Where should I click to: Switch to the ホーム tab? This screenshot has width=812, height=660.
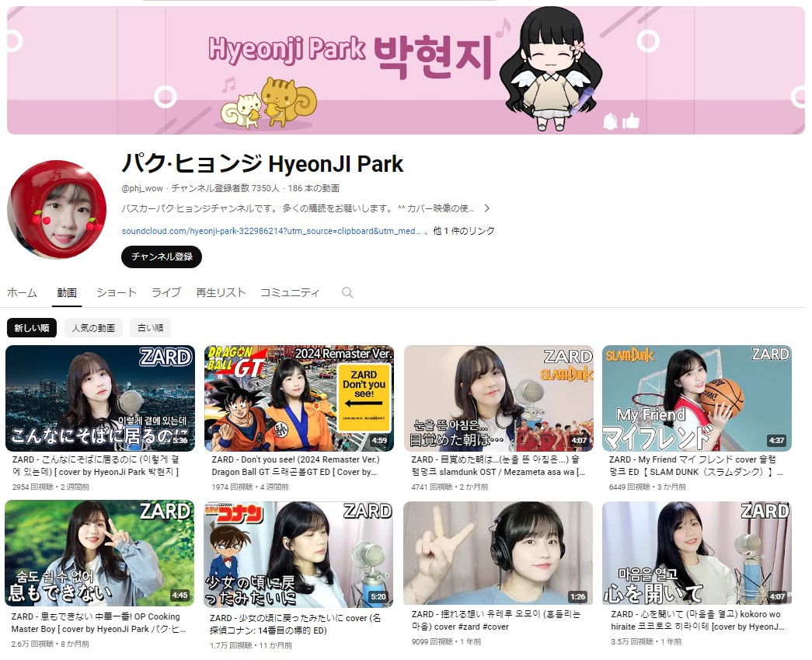(x=23, y=293)
